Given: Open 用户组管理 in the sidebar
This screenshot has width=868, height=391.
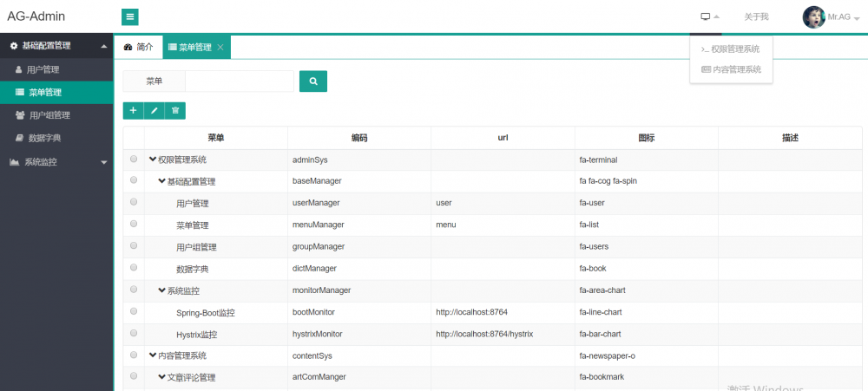Looking at the screenshot, I should [x=49, y=115].
